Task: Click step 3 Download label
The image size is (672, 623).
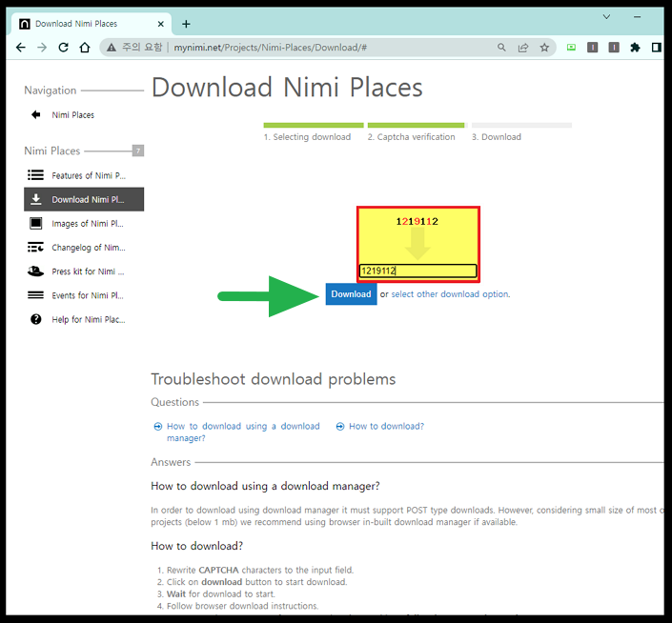Action: click(x=497, y=137)
